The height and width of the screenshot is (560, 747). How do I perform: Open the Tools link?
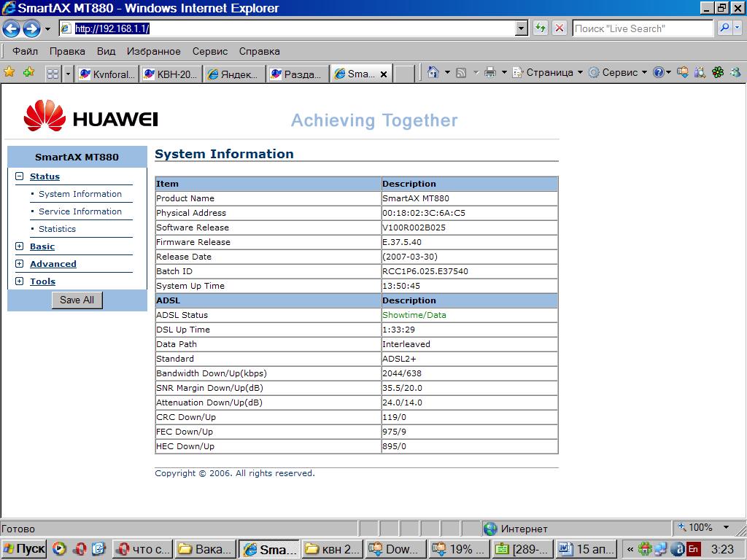click(42, 281)
